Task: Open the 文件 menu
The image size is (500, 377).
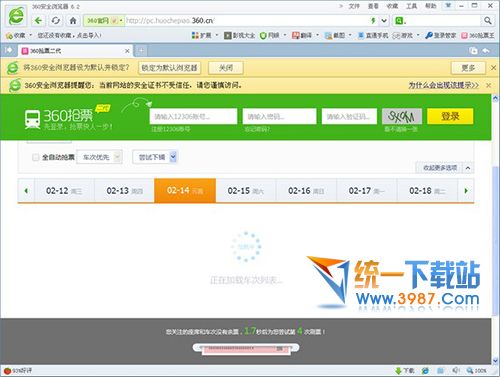Action: pos(354,6)
